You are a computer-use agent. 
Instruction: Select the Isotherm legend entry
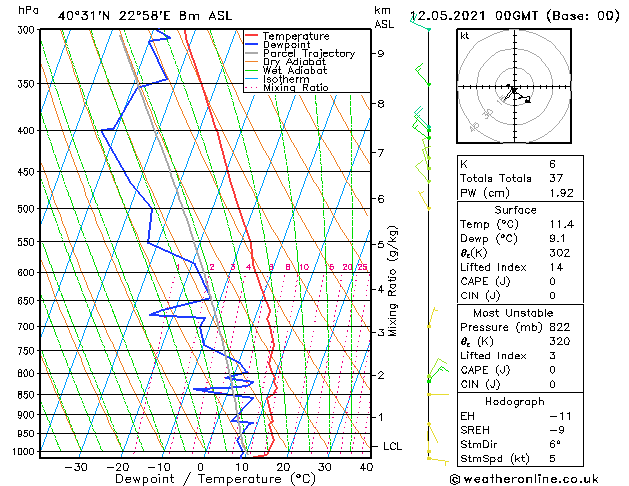(x=286, y=79)
